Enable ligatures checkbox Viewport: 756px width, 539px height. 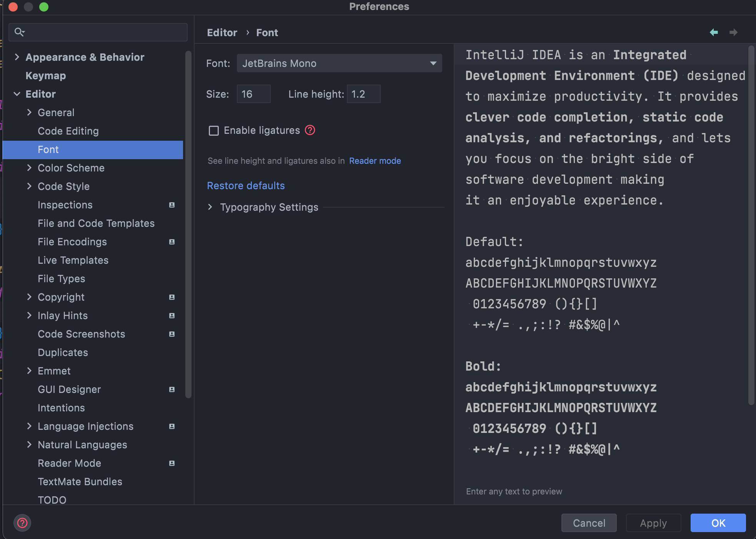point(214,131)
